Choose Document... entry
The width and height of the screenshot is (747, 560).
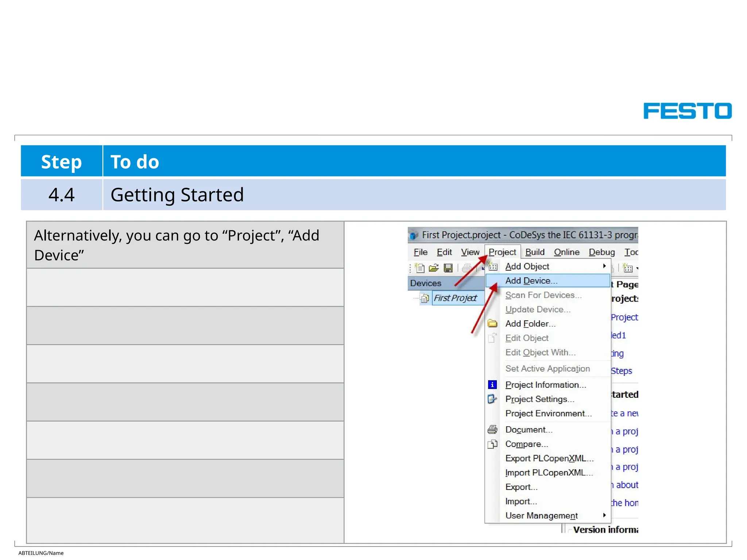[x=548, y=429]
